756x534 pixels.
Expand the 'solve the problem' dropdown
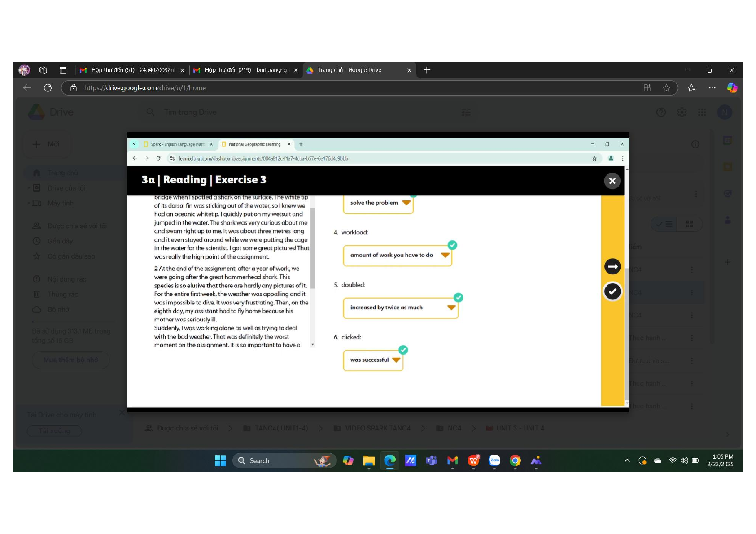coord(406,203)
